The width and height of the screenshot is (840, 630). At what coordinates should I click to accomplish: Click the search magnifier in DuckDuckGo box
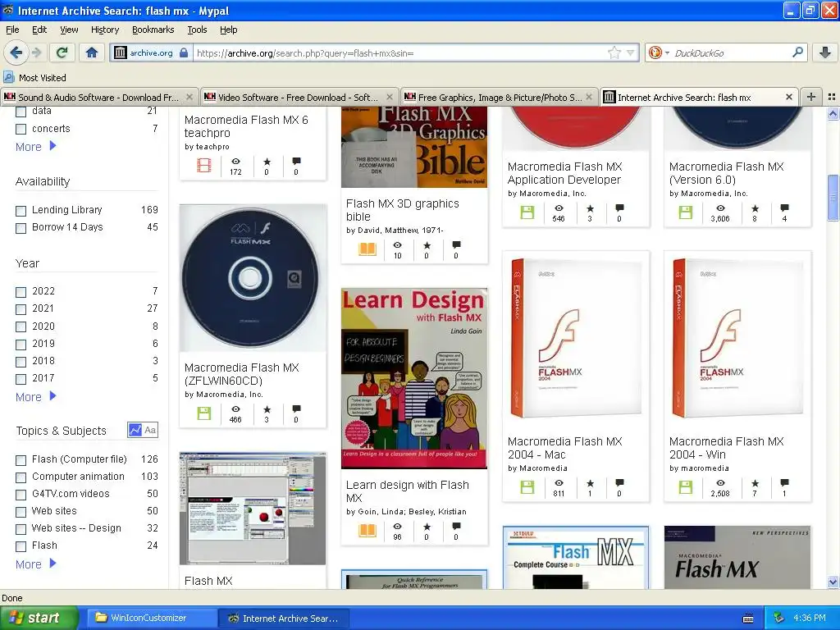(x=797, y=52)
